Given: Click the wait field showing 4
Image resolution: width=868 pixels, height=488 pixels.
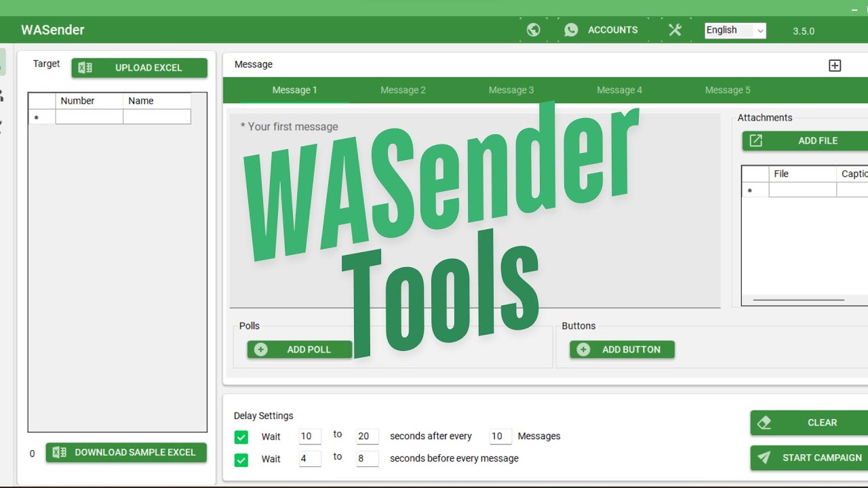Looking at the screenshot, I should click(x=310, y=459).
